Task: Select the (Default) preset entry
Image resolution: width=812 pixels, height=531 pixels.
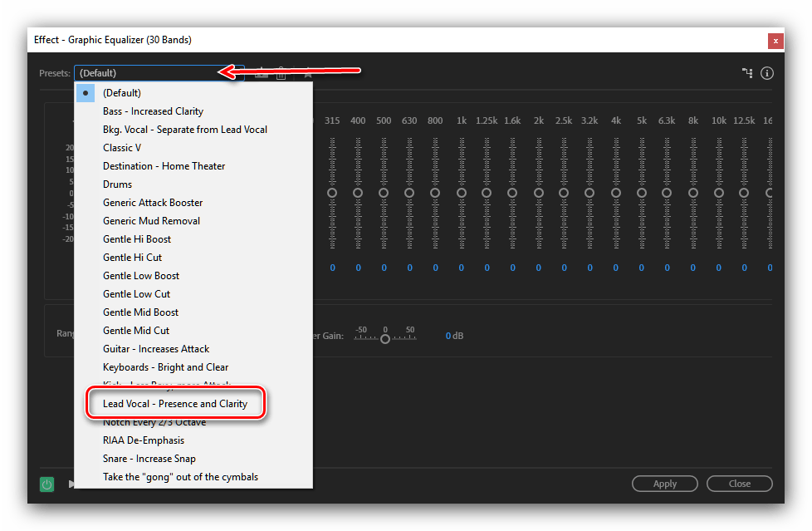Action: 194,93
